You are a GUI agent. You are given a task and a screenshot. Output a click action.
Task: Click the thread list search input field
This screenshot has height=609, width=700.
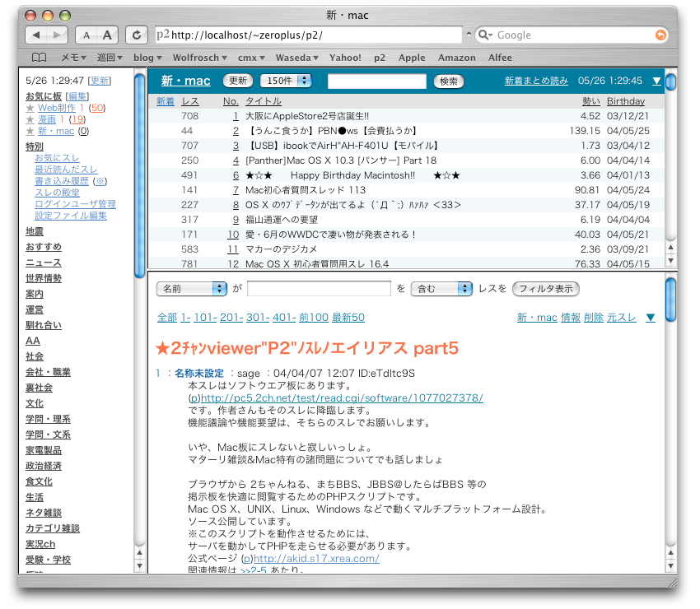click(x=377, y=81)
